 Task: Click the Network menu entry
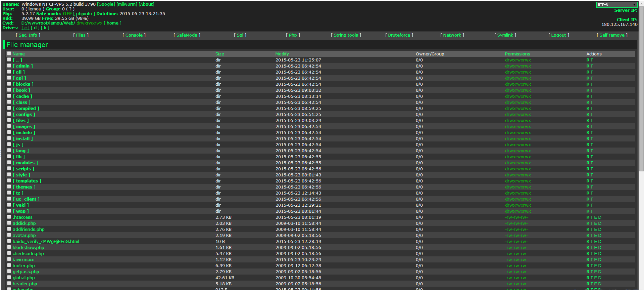click(452, 35)
